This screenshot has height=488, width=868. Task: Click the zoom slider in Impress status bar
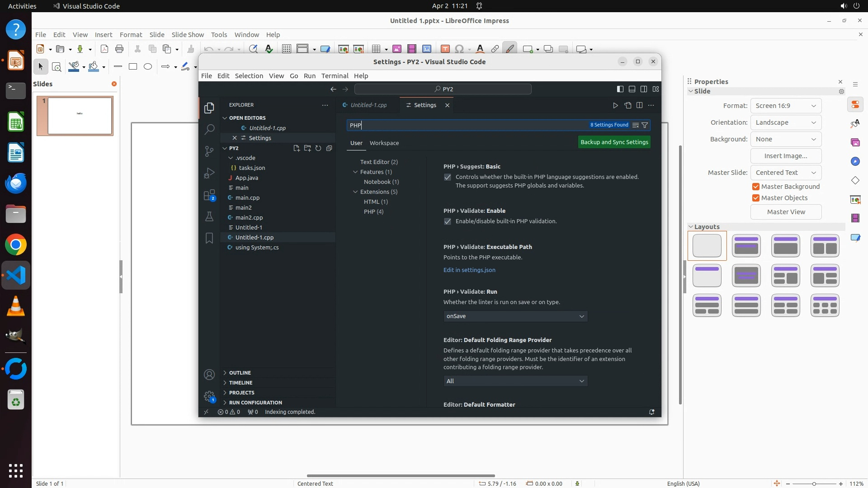(814, 484)
